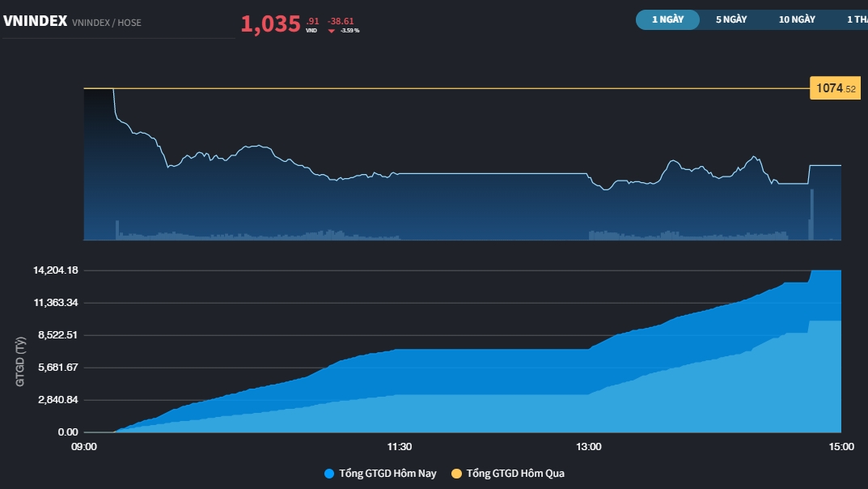The height and width of the screenshot is (489, 868).
Task: Click the Tổng GTGD Hôm Nay legend label
Action: pyautogui.click(x=387, y=474)
